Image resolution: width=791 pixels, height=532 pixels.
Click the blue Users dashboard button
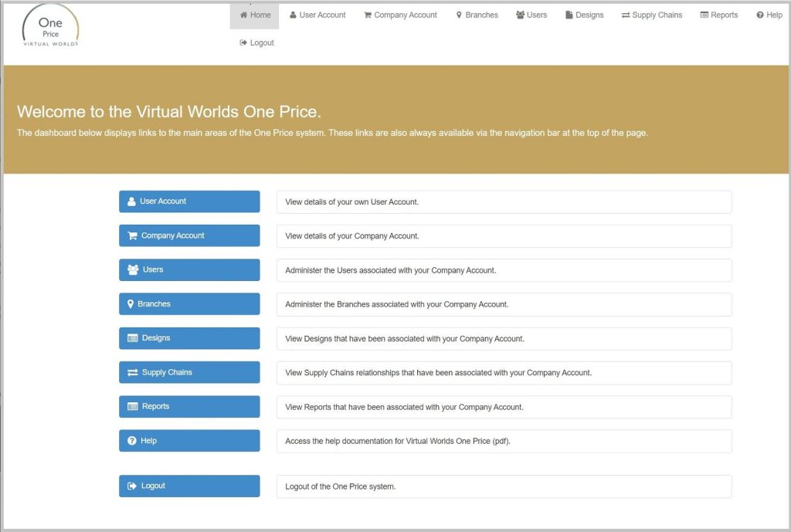click(x=189, y=269)
